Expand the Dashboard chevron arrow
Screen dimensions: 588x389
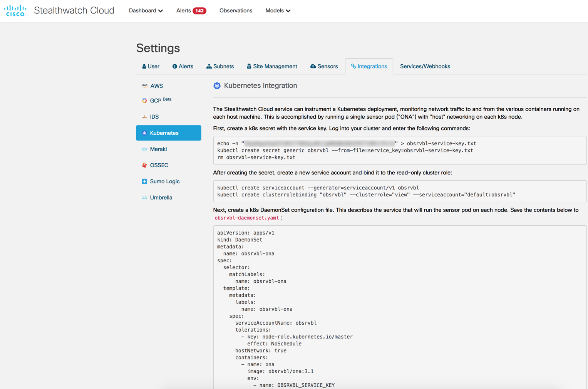point(161,11)
